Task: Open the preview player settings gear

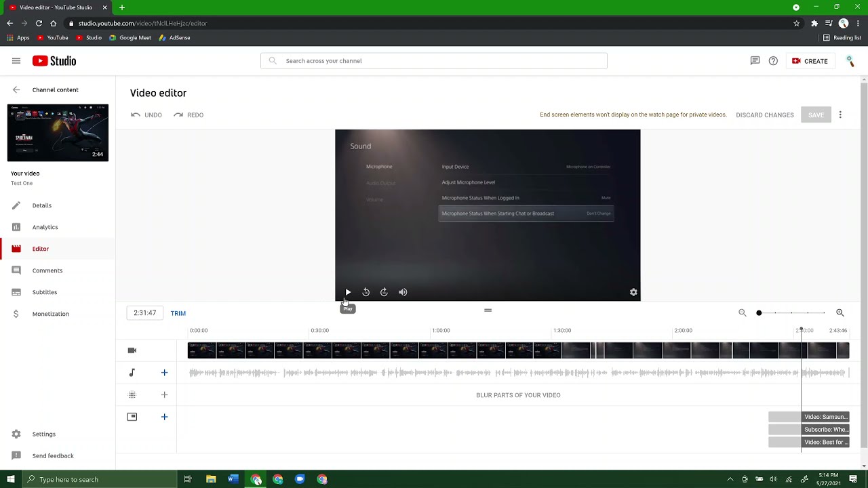Action: tap(633, 292)
